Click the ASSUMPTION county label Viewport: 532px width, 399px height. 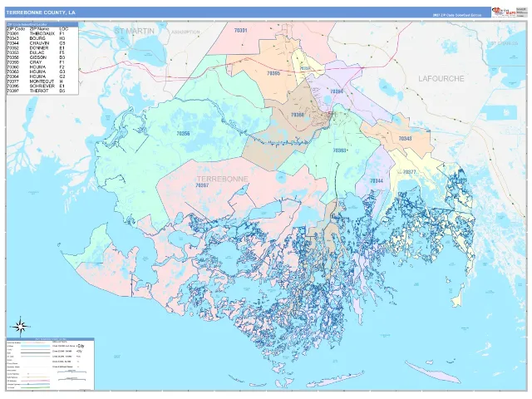[x=185, y=32]
